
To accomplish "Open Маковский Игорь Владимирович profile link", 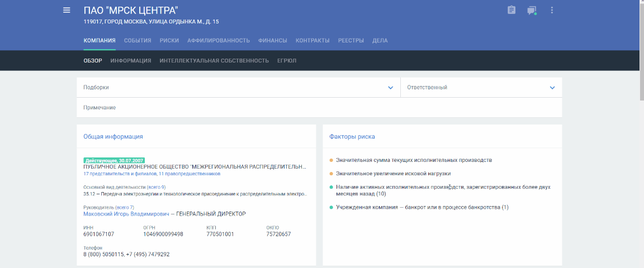I will pyautogui.click(x=126, y=214).
